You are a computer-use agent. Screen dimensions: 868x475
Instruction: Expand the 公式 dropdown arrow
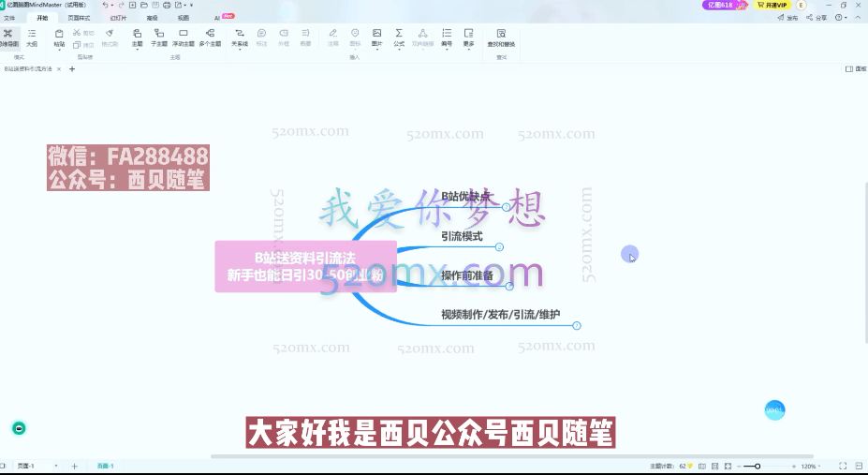(399, 50)
